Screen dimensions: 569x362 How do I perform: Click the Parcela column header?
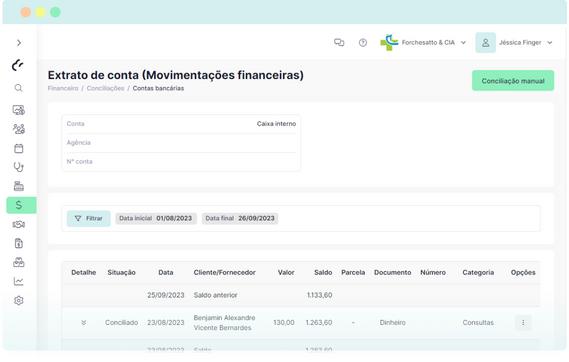[353, 272]
